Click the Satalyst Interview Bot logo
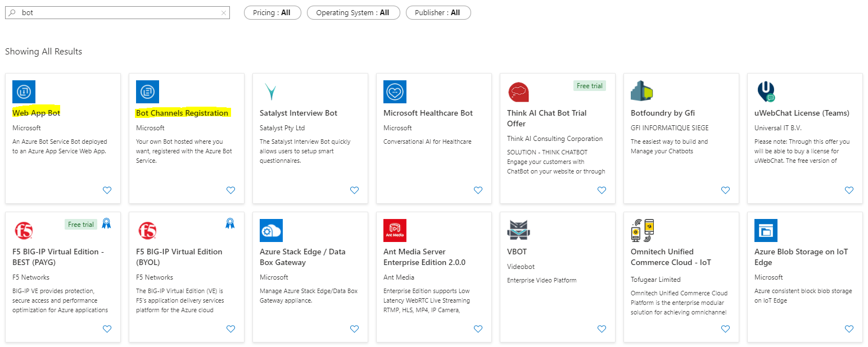 [270, 92]
